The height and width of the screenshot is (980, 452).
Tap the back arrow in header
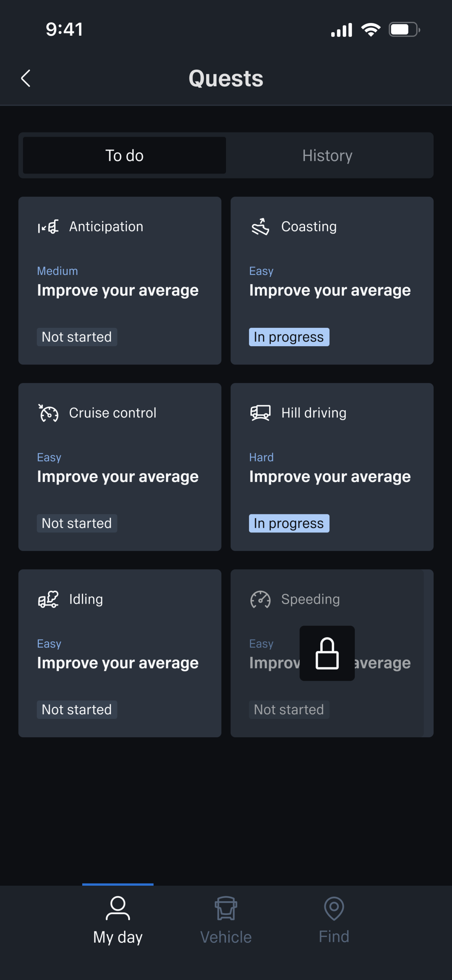(25, 78)
